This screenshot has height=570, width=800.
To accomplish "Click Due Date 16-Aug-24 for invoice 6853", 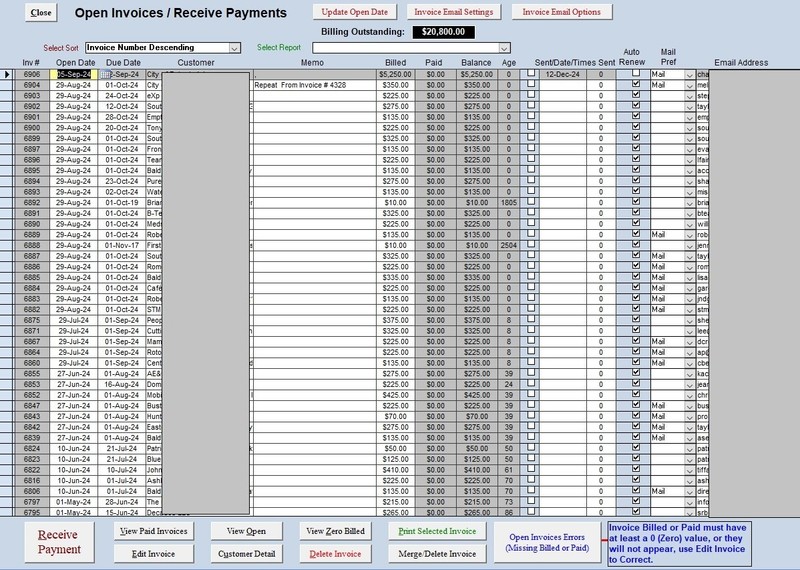I will coord(121,384).
